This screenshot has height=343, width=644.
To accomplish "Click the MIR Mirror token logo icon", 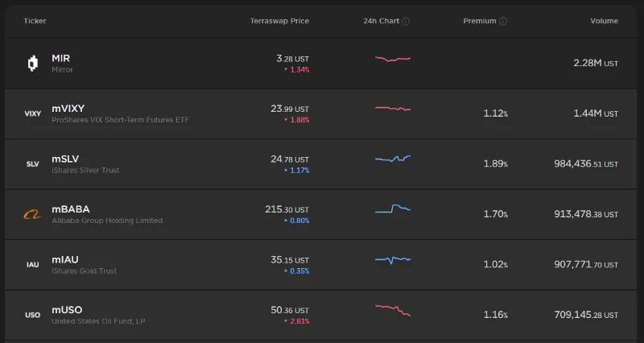I will click(x=33, y=64).
